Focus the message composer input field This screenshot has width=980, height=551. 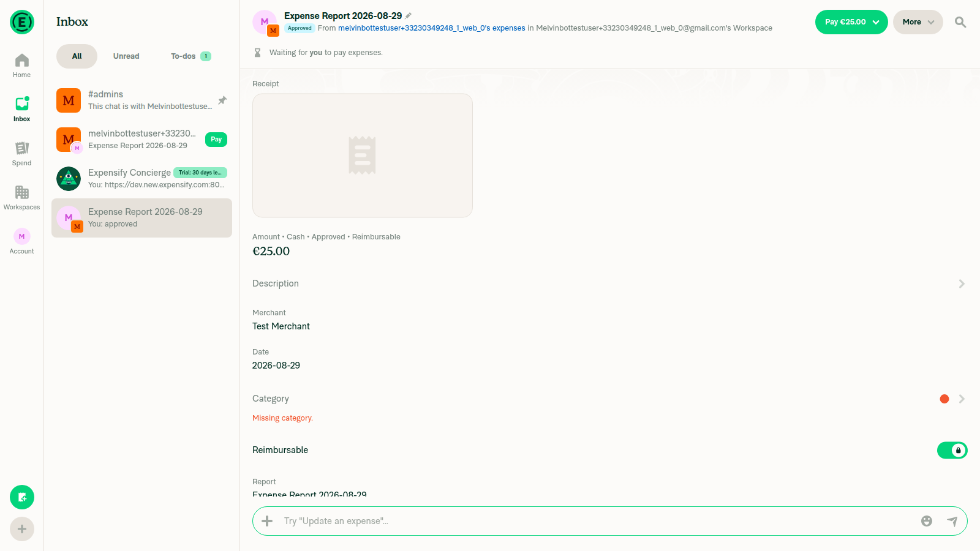(x=597, y=521)
